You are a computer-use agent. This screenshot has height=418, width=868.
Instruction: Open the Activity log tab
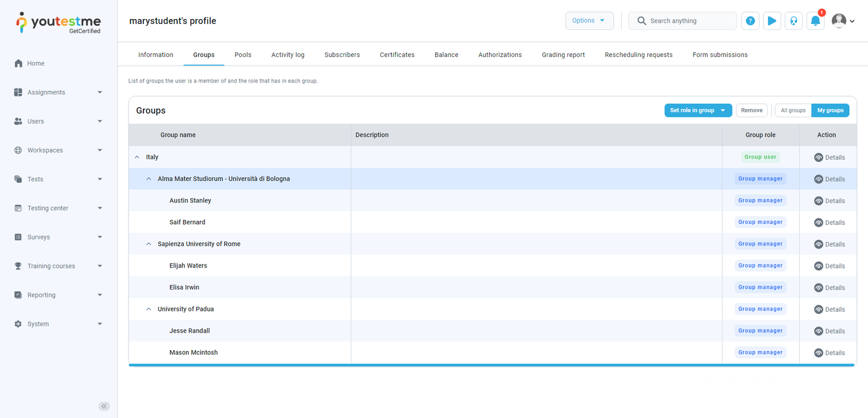(288, 55)
